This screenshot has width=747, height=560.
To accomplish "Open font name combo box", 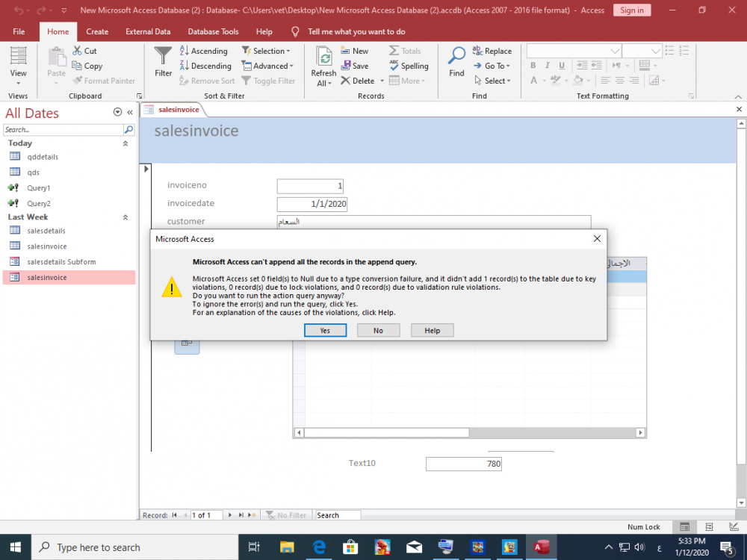I will pos(574,51).
